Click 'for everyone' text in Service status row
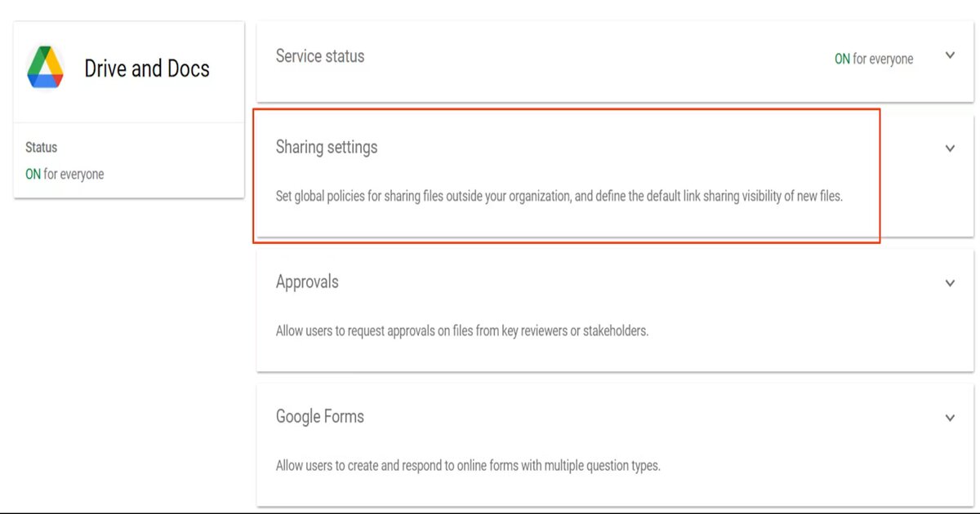The width and height of the screenshot is (980, 514). tap(883, 59)
